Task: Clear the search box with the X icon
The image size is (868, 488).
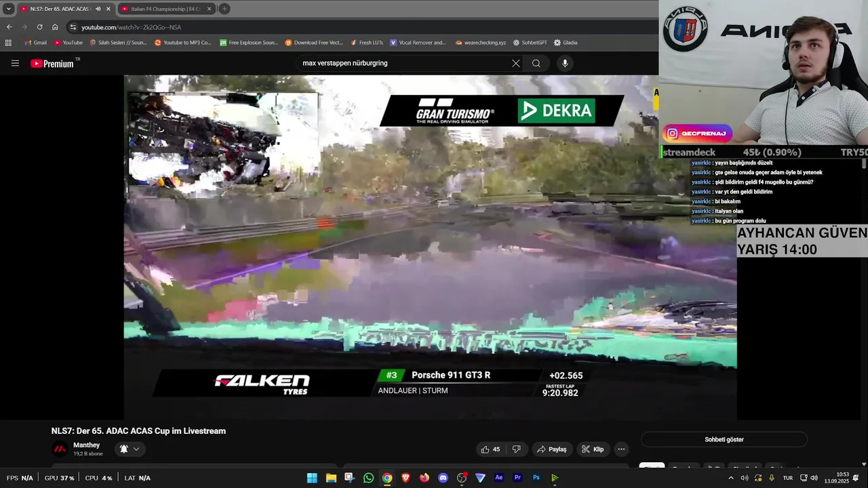Action: coord(515,63)
